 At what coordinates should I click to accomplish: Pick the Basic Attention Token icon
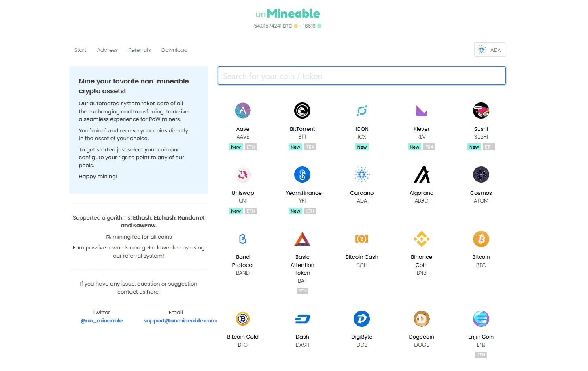[x=302, y=239]
